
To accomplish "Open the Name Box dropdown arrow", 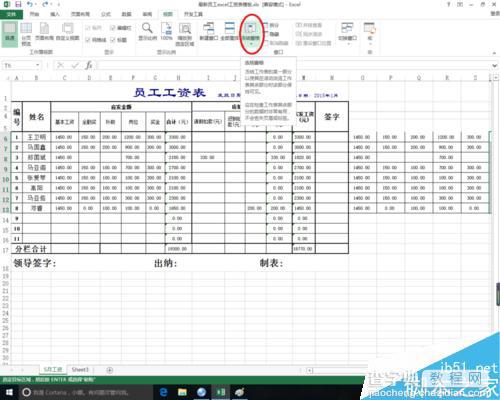I will pyautogui.click(x=38, y=65).
